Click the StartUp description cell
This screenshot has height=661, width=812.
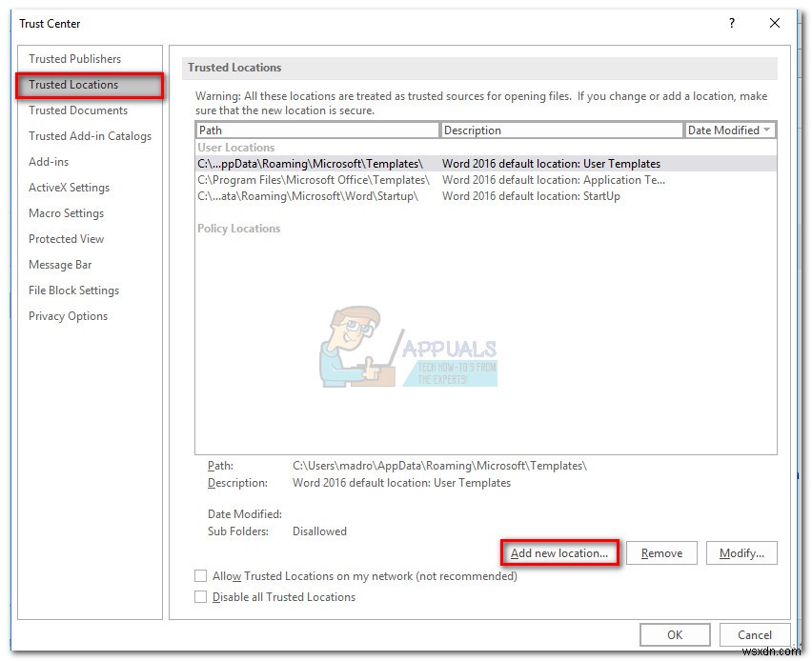531,196
